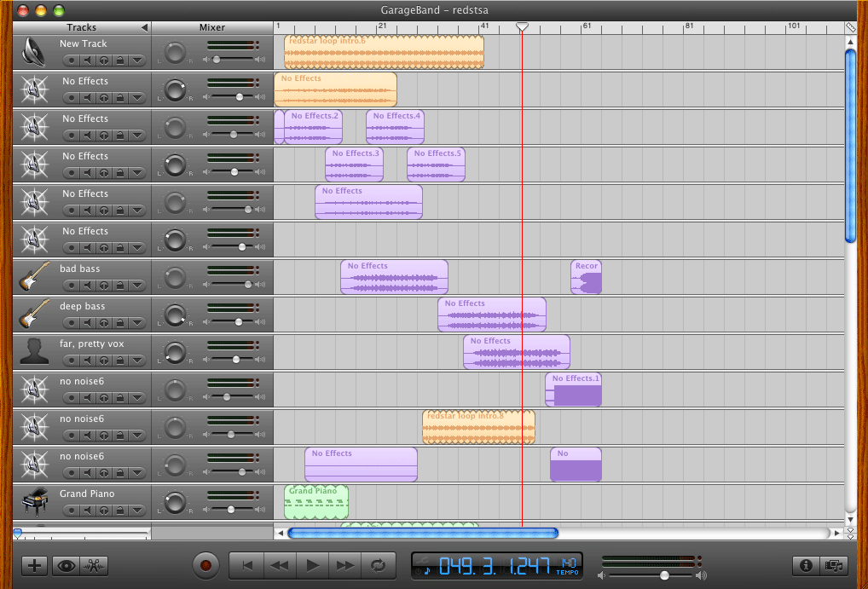Viewport: 868px width, 589px height.
Task: Select the 'No Effects.2' region
Action: 313,127
